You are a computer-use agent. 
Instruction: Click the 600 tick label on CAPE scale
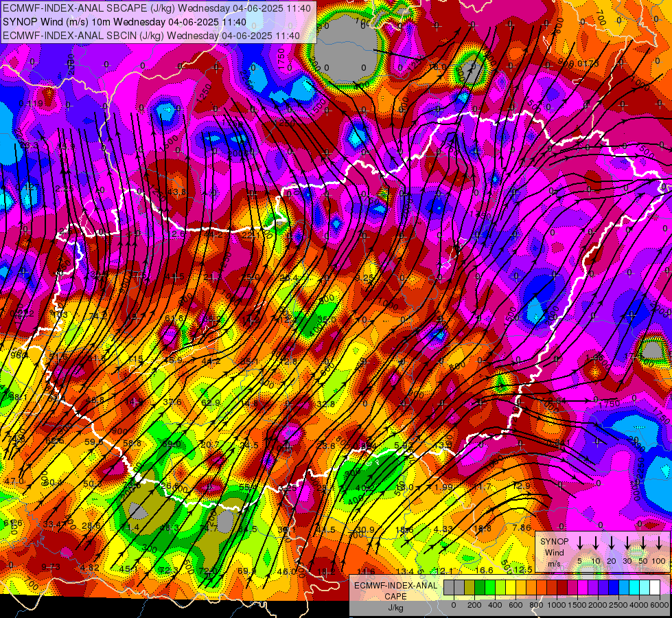[515, 605]
